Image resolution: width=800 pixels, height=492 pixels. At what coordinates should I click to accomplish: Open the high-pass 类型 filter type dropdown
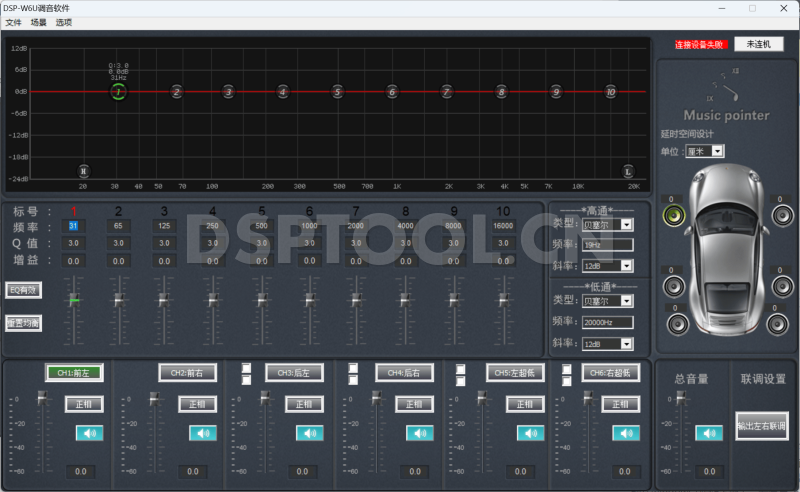click(x=626, y=225)
